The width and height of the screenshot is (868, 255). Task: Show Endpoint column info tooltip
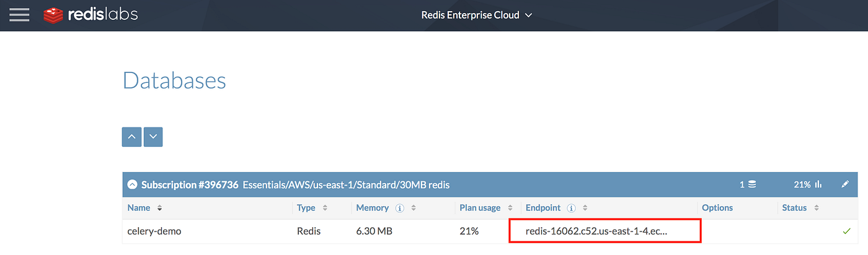(x=572, y=208)
